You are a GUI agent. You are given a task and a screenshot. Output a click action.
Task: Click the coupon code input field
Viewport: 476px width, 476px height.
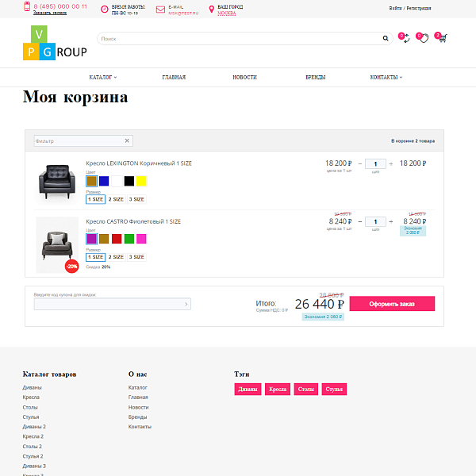click(108, 304)
